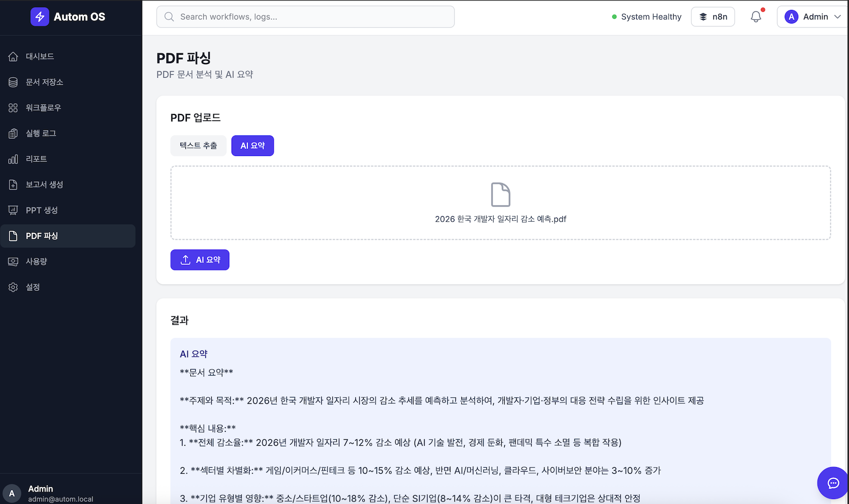Screen dimensions: 849x504
Task: Click the document file icon in upload area
Action: click(500, 195)
